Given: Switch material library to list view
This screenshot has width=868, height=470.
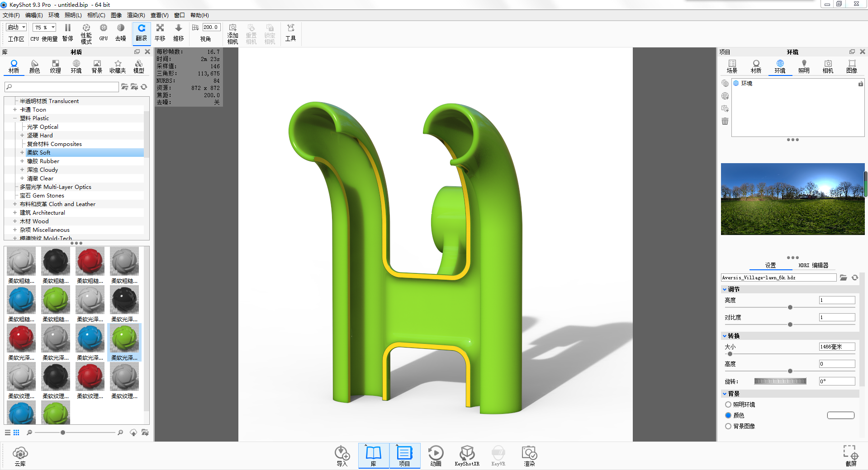Looking at the screenshot, I should tap(8, 432).
